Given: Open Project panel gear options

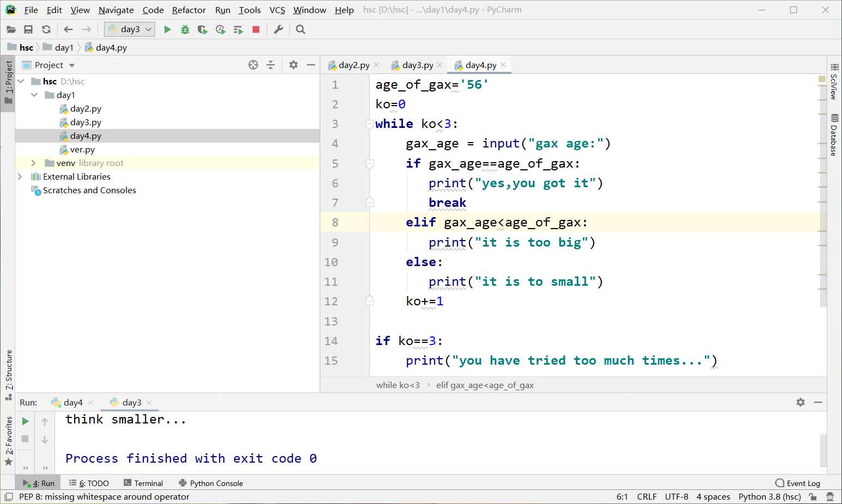Looking at the screenshot, I should pos(294,65).
